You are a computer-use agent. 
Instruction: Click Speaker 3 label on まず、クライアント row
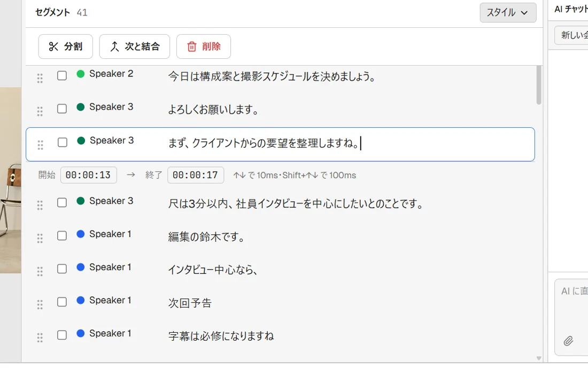[x=112, y=141]
